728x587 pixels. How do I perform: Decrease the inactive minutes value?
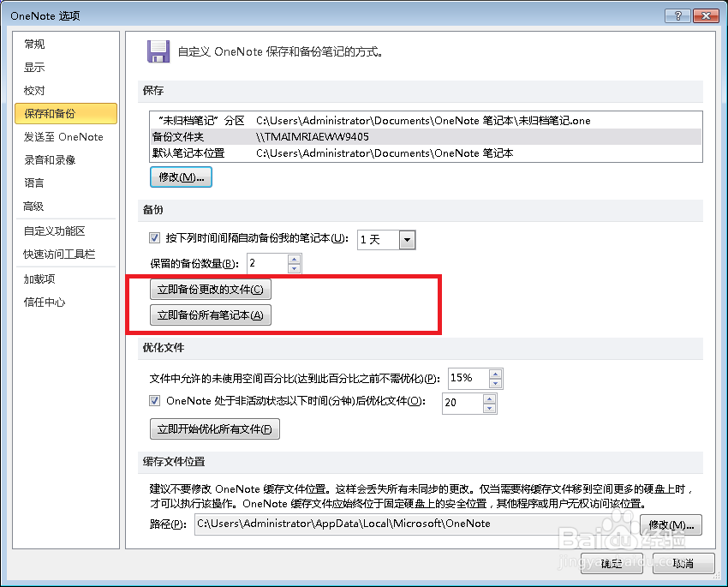tap(489, 408)
